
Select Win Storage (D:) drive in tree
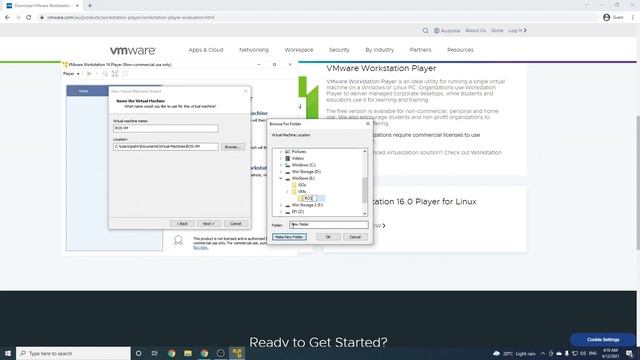pos(306,172)
